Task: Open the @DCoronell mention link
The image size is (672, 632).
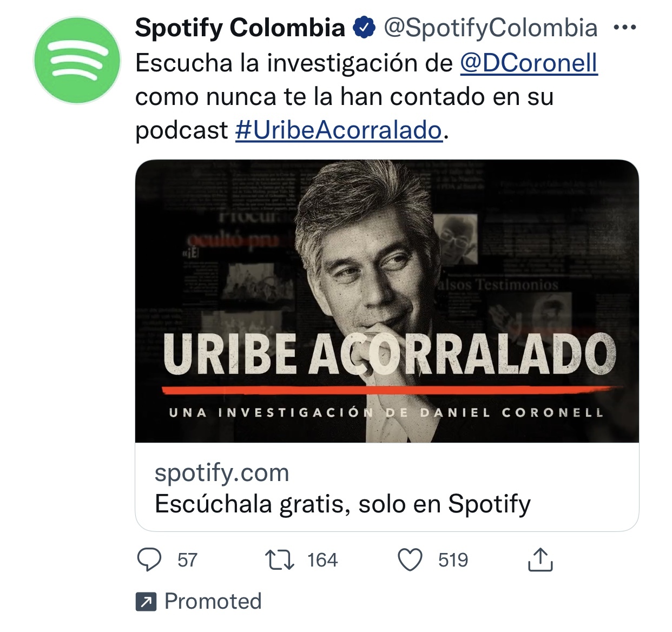Action: coord(529,63)
